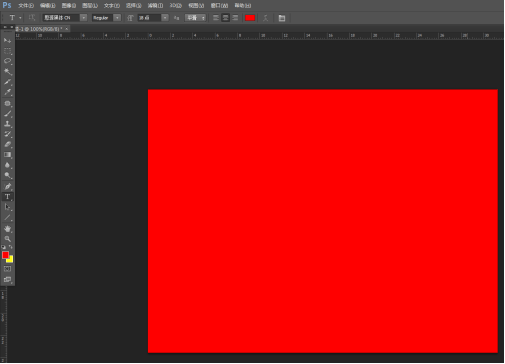Open the Regular font style dropdown

(117, 18)
